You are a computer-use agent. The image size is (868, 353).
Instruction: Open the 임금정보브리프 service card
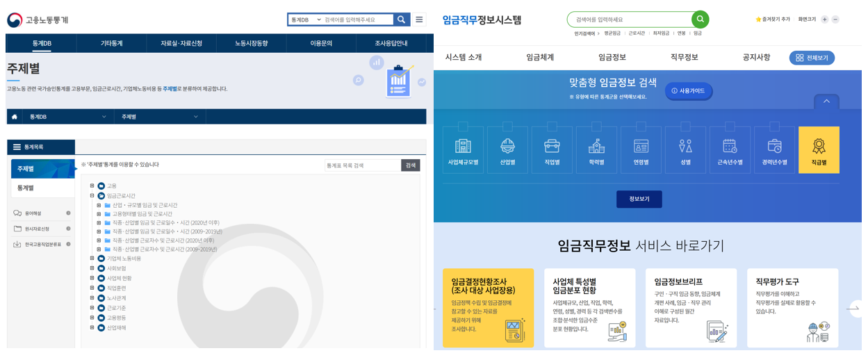click(x=691, y=308)
